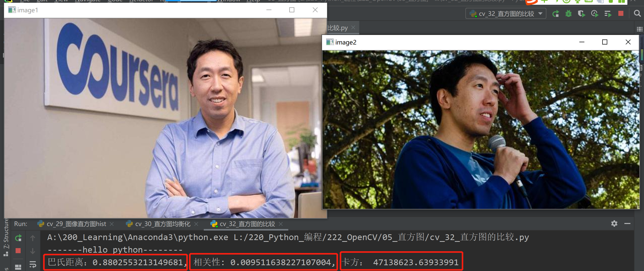
Task: Run with coverage shield icon
Action: pos(581,14)
